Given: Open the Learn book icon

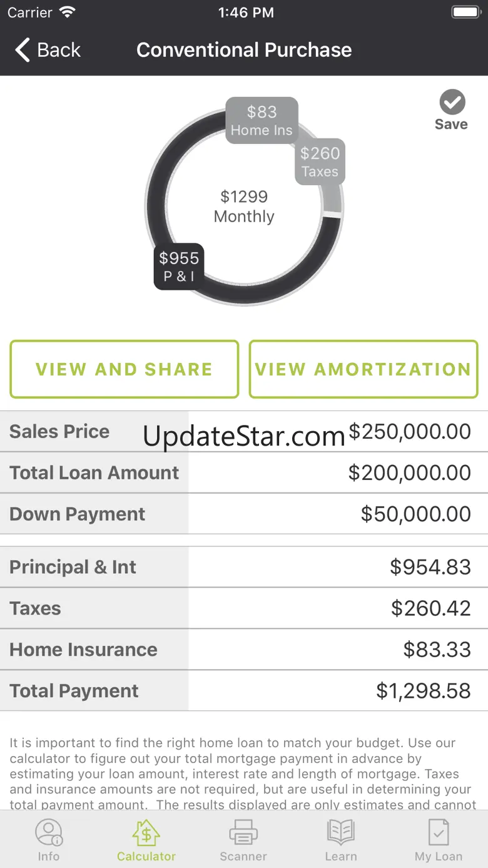Looking at the screenshot, I should click(341, 833).
